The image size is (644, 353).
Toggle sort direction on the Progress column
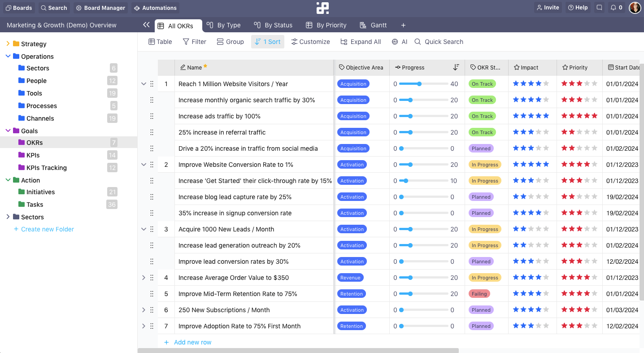[456, 67]
